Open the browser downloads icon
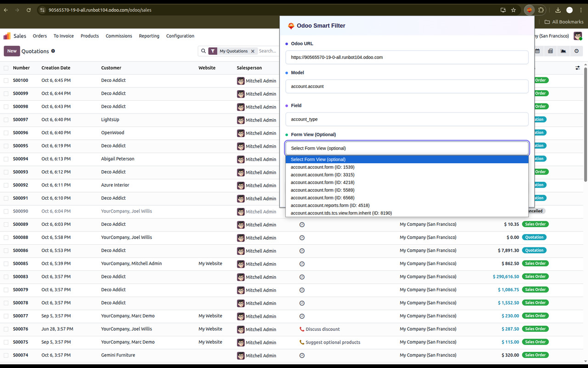 coord(558,10)
